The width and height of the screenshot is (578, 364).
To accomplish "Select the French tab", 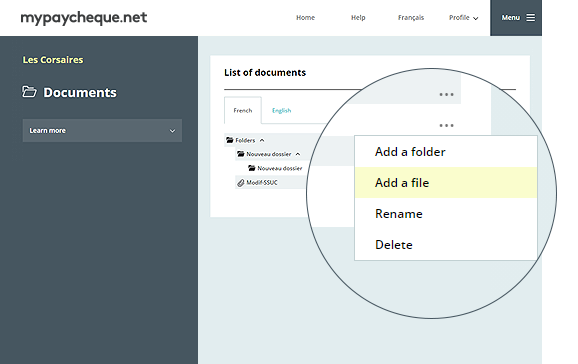I will 243,110.
